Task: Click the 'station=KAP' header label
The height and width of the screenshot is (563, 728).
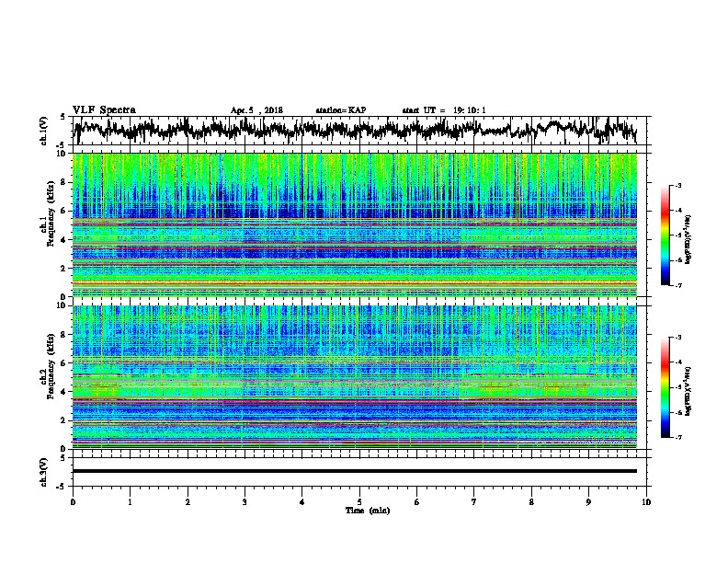Action: point(341,110)
